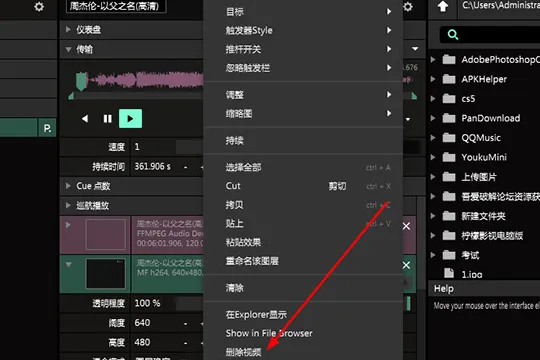Choose Show in File Browser
540x360 pixels.
[x=303, y=333]
